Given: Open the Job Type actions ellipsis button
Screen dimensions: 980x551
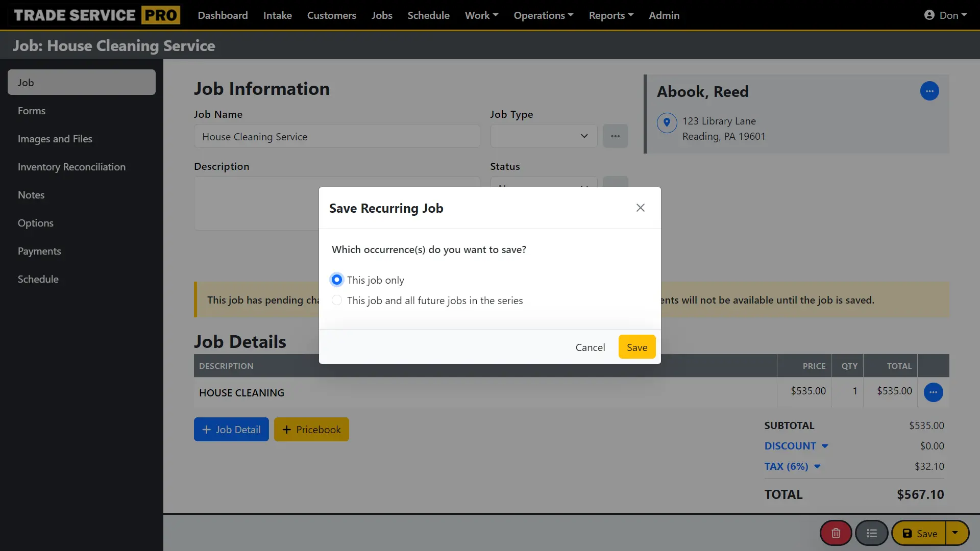Looking at the screenshot, I should [x=615, y=136].
